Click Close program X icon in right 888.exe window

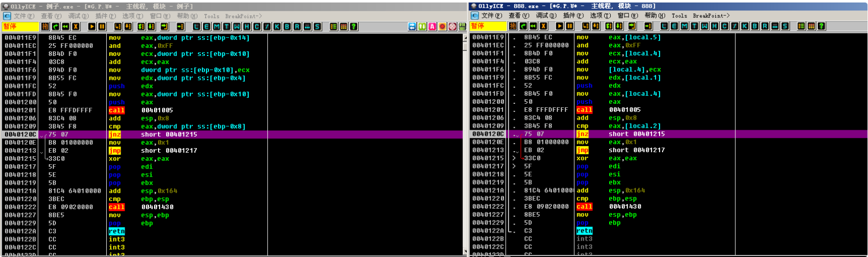[543, 26]
